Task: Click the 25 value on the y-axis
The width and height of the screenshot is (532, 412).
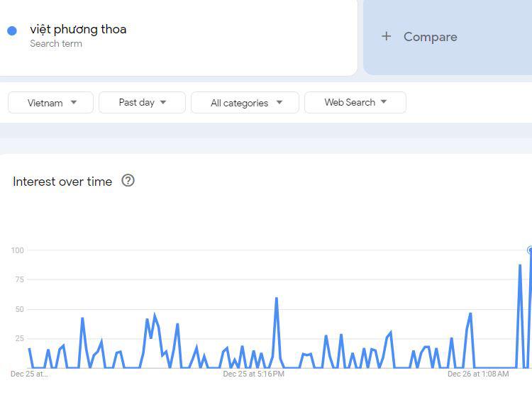Action: [19, 339]
